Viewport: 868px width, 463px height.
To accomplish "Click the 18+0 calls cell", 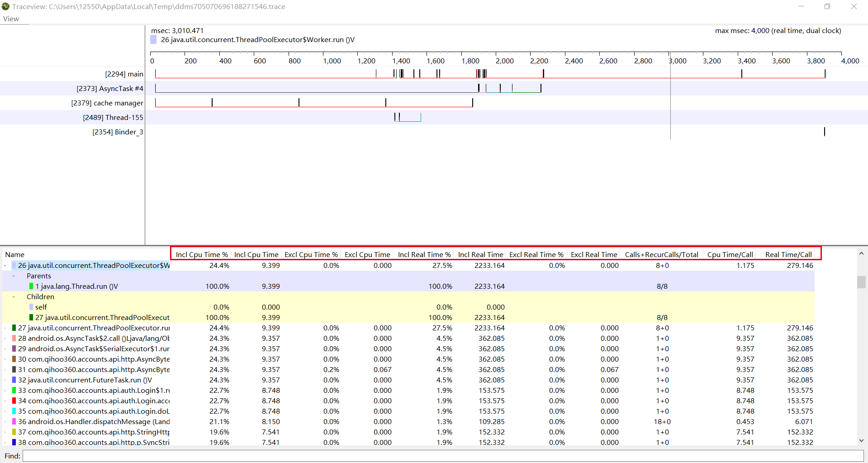I will pyautogui.click(x=662, y=422).
